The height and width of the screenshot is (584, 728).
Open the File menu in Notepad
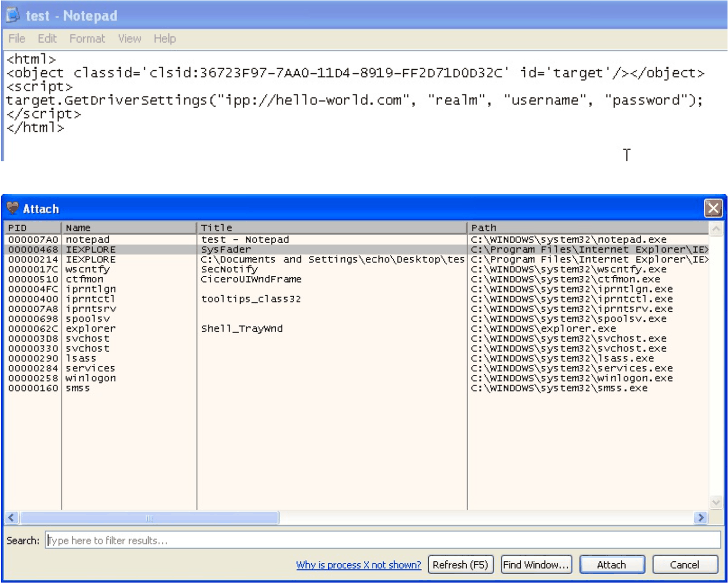17,39
